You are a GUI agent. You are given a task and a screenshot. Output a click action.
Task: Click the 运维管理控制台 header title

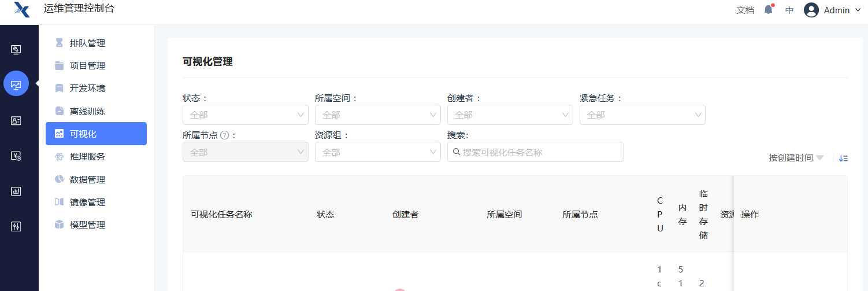[79, 8]
